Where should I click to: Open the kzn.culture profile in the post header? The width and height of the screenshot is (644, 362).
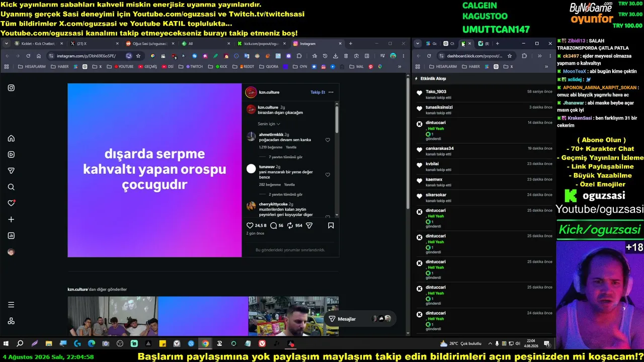(269, 92)
